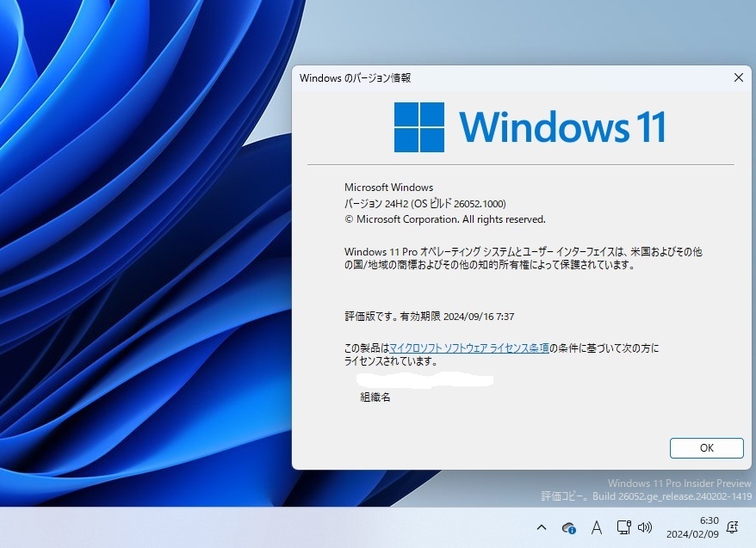The height and width of the screenshot is (548, 756).
Task: Click the Microsoft Windows heading text
Action: pyautogui.click(x=388, y=188)
